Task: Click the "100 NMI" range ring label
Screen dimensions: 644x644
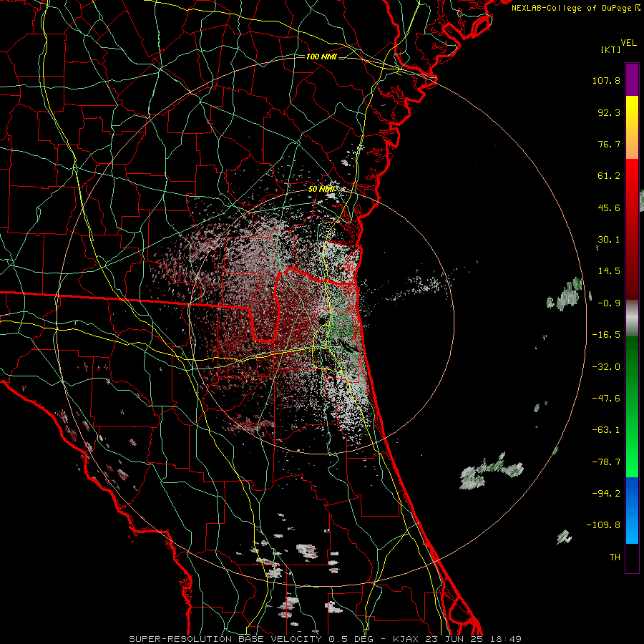Action: click(321, 57)
